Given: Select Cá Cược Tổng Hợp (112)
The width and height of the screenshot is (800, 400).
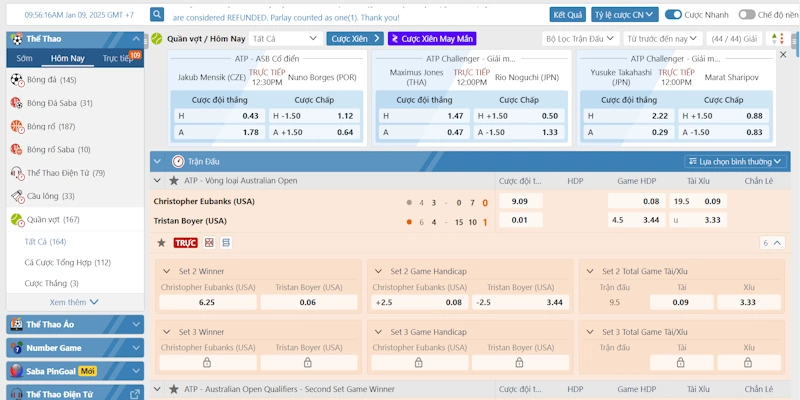Looking at the screenshot, I should [x=67, y=262].
